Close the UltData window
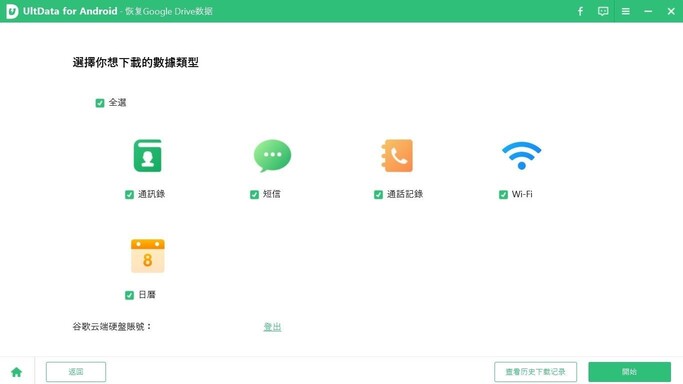The image size is (683, 384). tap(671, 11)
